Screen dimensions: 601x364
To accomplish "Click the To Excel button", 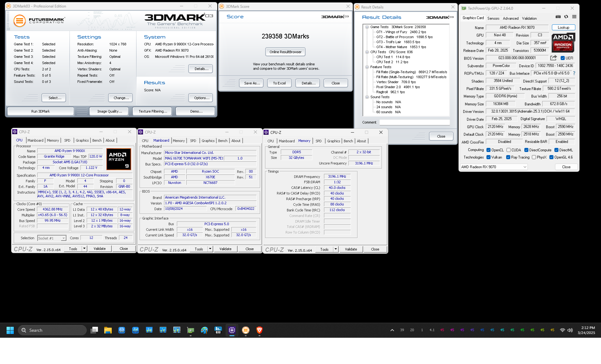I will point(279,83).
